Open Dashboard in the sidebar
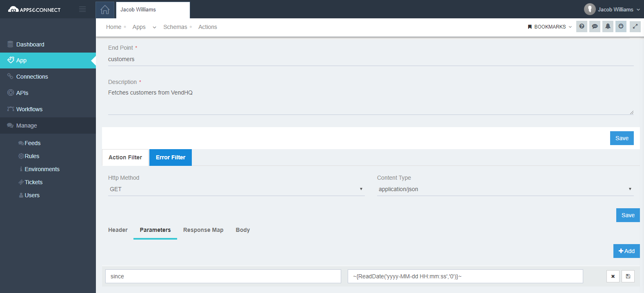 tap(48, 44)
